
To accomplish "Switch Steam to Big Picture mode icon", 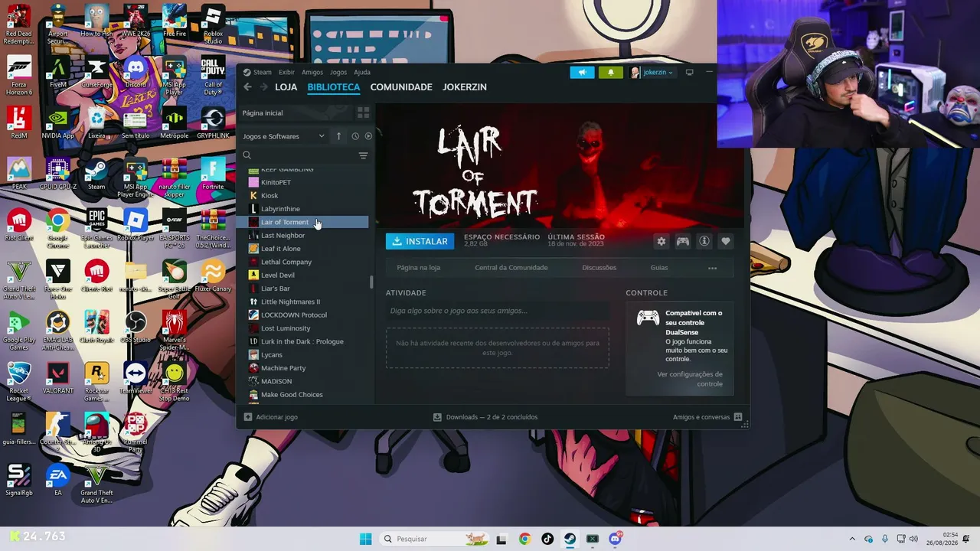I will (x=689, y=72).
